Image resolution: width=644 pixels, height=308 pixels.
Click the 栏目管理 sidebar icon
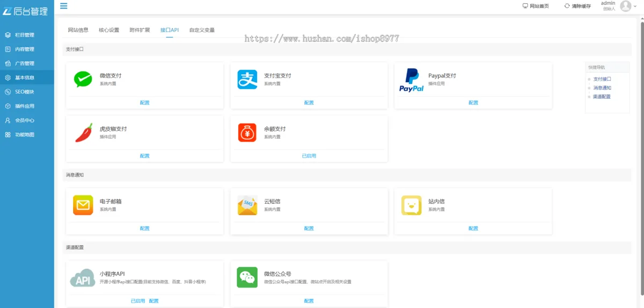(x=8, y=35)
